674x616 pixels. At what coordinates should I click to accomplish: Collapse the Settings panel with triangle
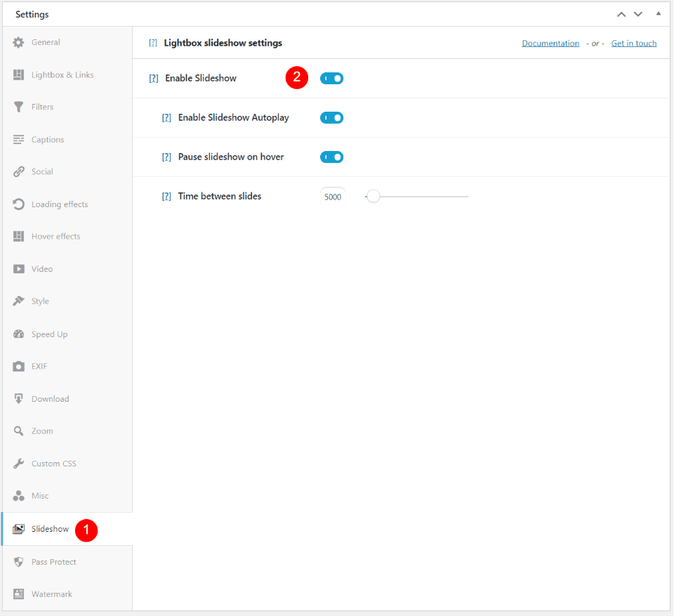(x=658, y=14)
